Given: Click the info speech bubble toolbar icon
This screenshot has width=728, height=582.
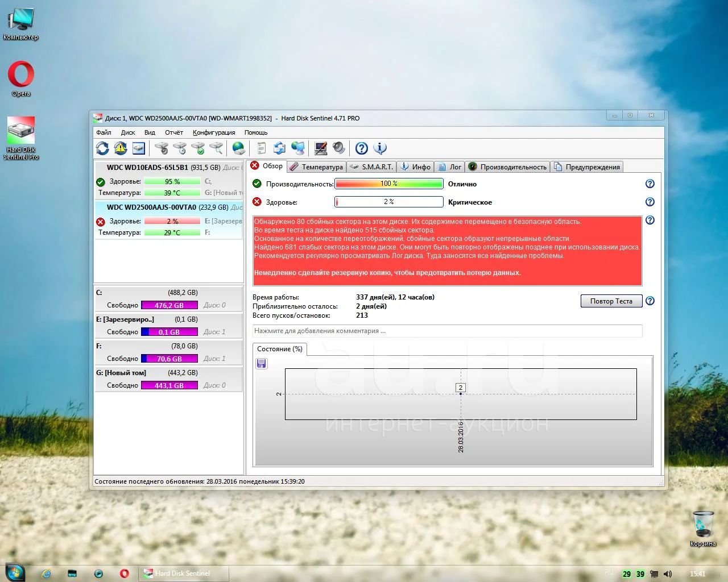Looking at the screenshot, I should tap(380, 148).
